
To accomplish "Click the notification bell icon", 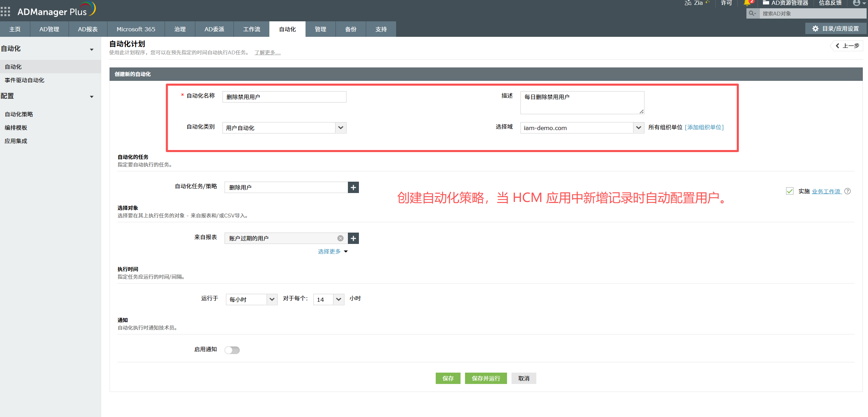I will tap(747, 3).
